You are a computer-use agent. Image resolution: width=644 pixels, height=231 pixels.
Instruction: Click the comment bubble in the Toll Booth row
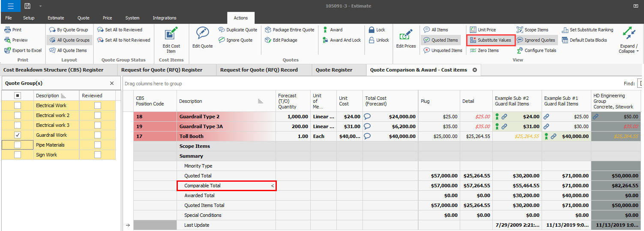coord(367,136)
